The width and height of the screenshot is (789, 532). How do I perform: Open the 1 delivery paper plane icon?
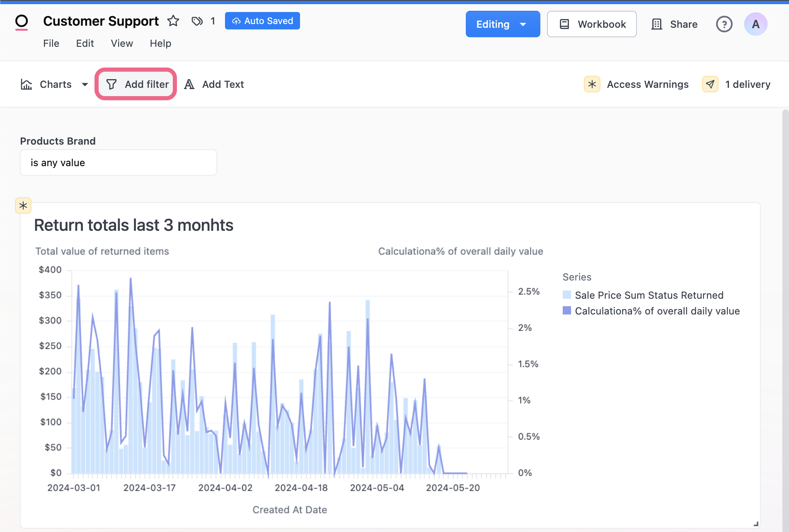(710, 85)
